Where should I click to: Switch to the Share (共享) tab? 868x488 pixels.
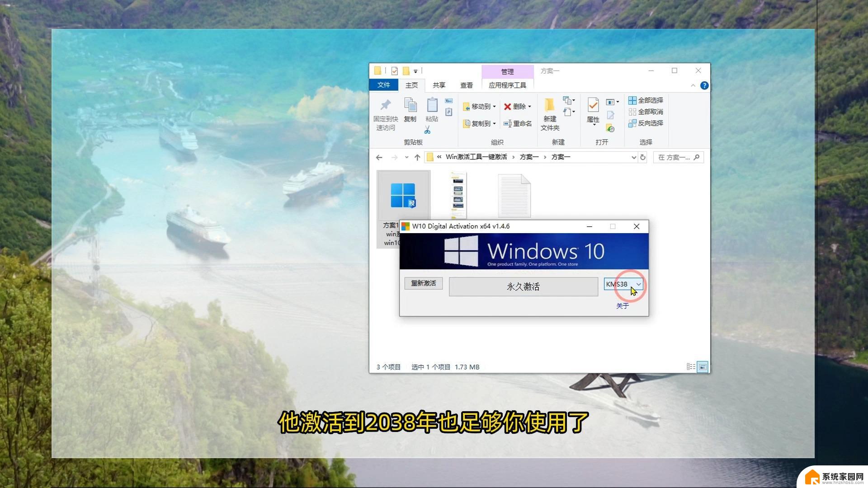click(x=439, y=85)
